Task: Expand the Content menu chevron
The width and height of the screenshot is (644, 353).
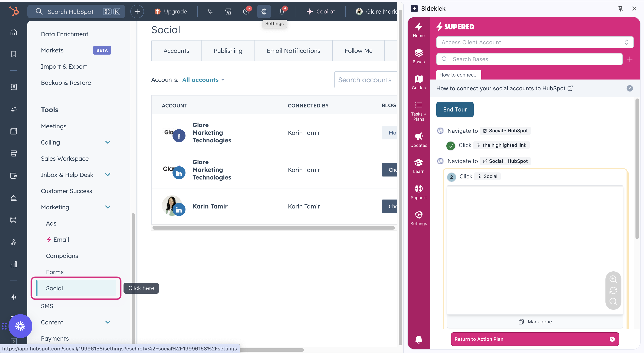Action: 108,322
